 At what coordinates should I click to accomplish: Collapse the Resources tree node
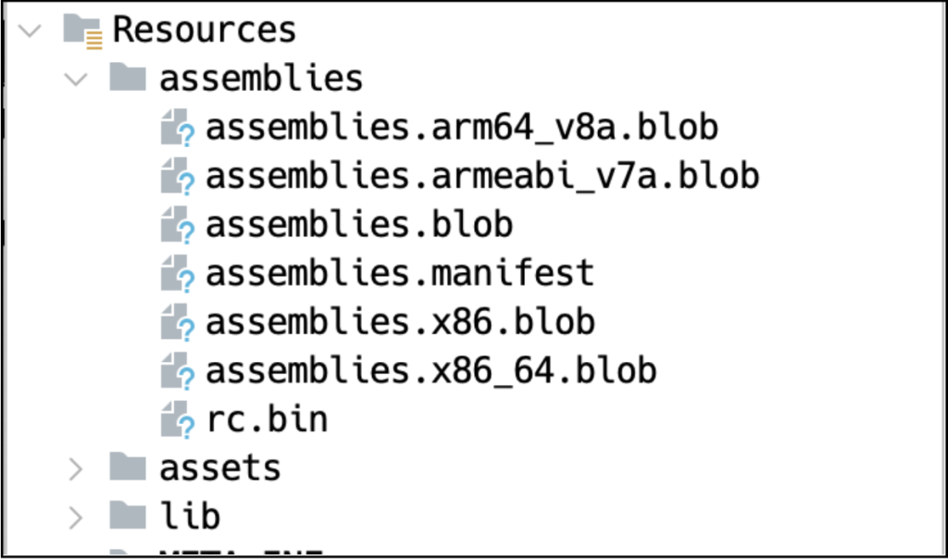[x=31, y=31]
